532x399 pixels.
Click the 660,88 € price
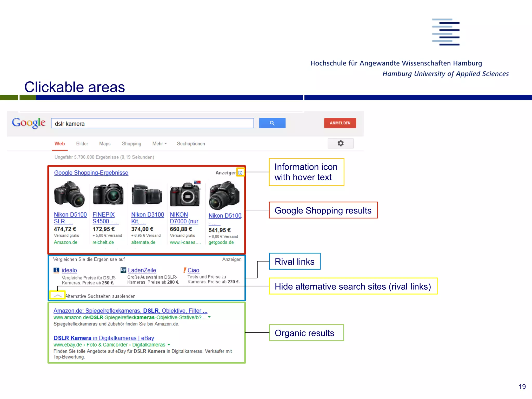point(181,229)
